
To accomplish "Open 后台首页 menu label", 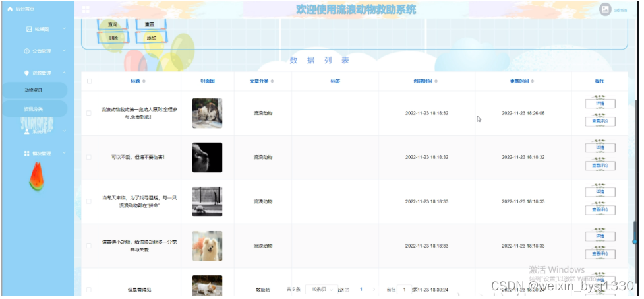I will pos(25,9).
